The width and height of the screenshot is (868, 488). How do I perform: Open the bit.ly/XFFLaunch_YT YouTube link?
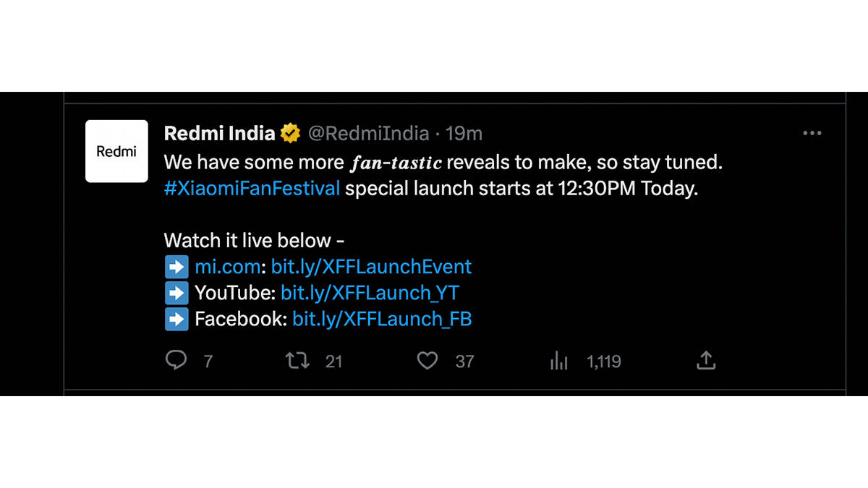click(x=370, y=293)
